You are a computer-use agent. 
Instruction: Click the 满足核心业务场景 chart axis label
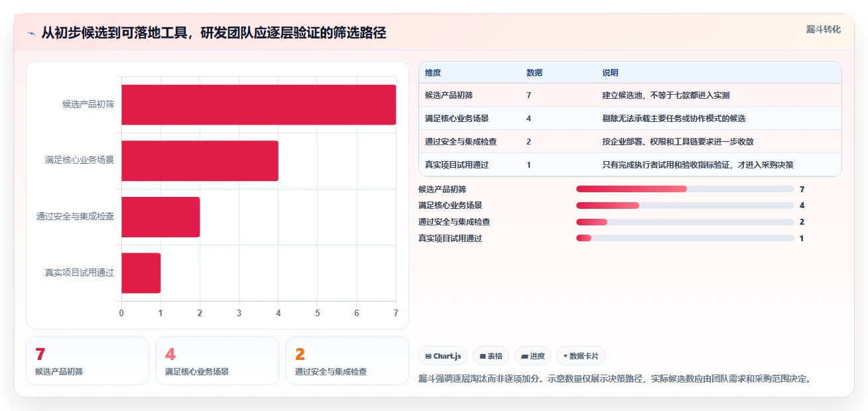click(x=80, y=160)
